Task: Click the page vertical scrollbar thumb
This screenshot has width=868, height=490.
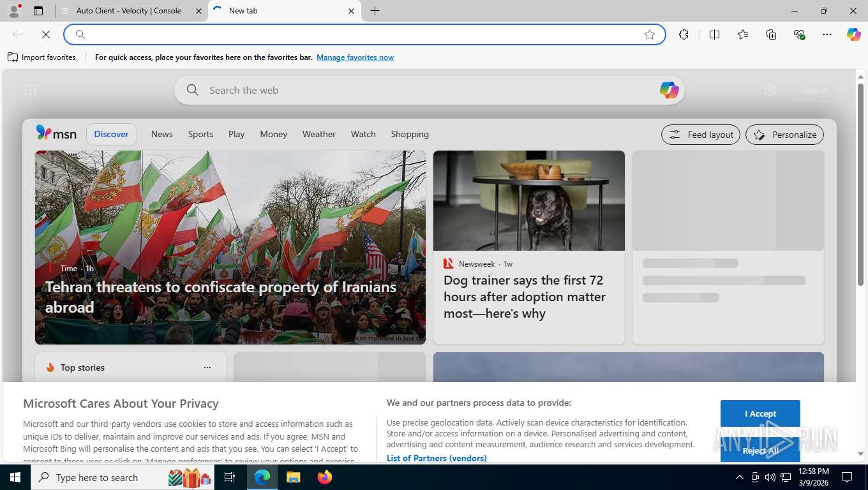Action: pos(860,184)
